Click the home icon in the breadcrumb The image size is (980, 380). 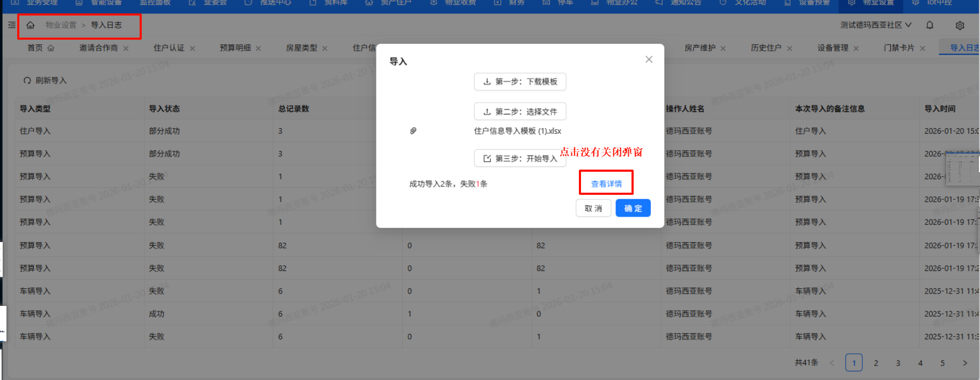(31, 25)
